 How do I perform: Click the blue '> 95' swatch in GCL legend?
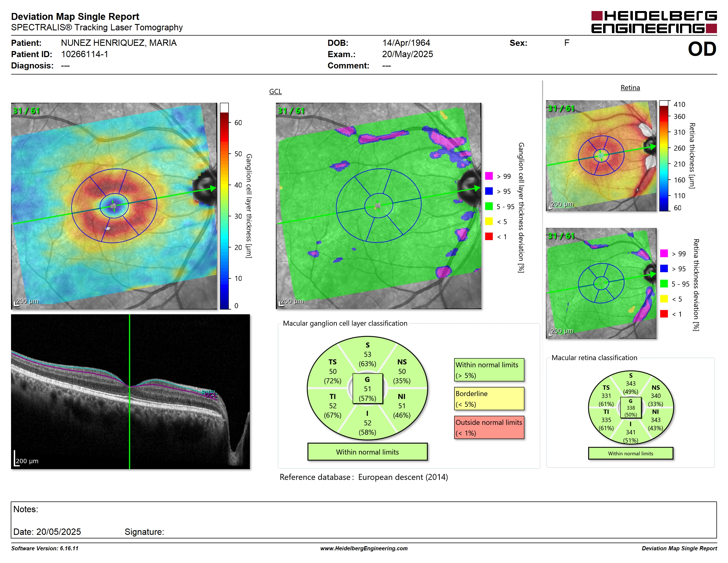[489, 191]
